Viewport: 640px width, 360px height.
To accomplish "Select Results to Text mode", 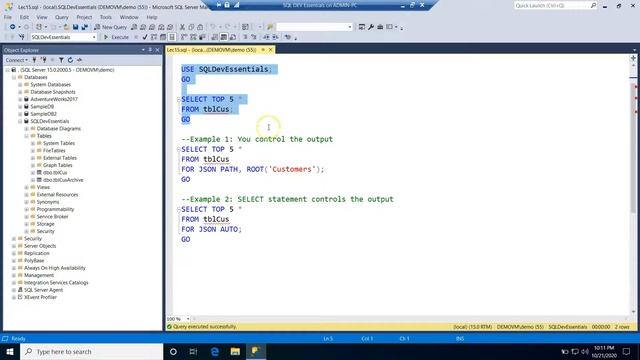I will click(214, 37).
